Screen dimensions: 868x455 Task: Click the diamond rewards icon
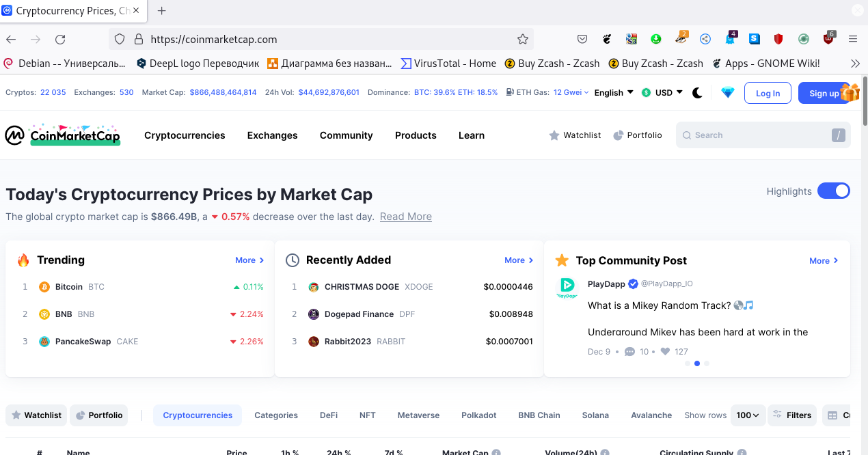click(727, 93)
